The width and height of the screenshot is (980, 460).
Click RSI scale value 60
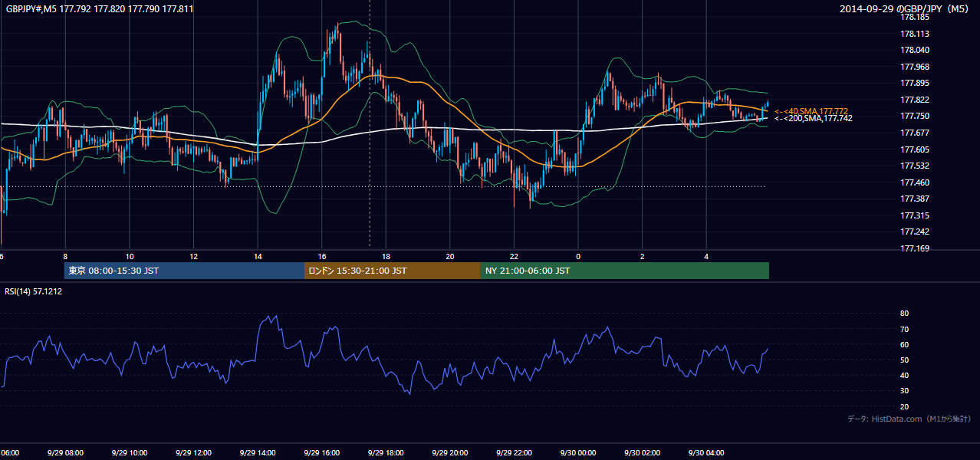(x=904, y=344)
